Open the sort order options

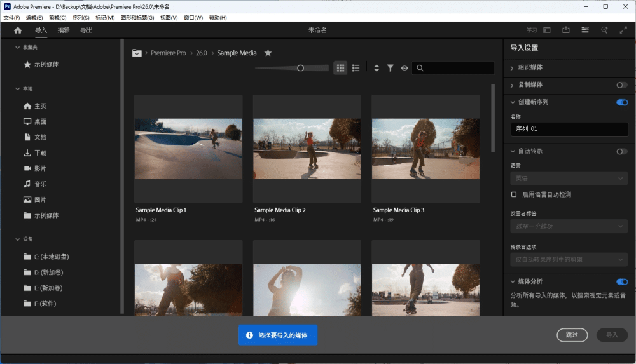377,68
